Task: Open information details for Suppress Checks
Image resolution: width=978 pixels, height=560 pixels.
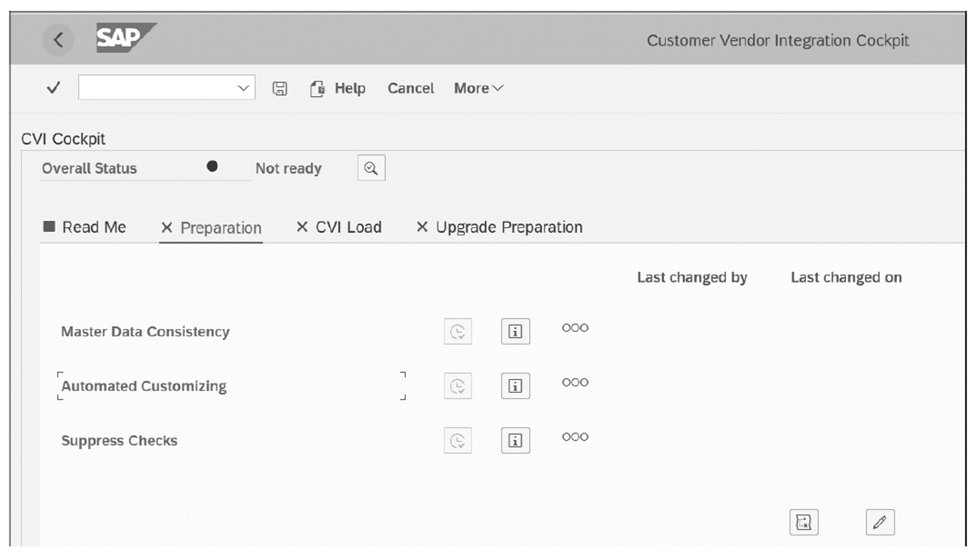Action: pyautogui.click(x=516, y=441)
